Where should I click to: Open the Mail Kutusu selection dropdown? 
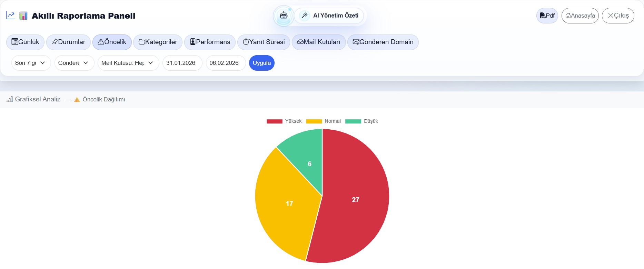click(128, 63)
